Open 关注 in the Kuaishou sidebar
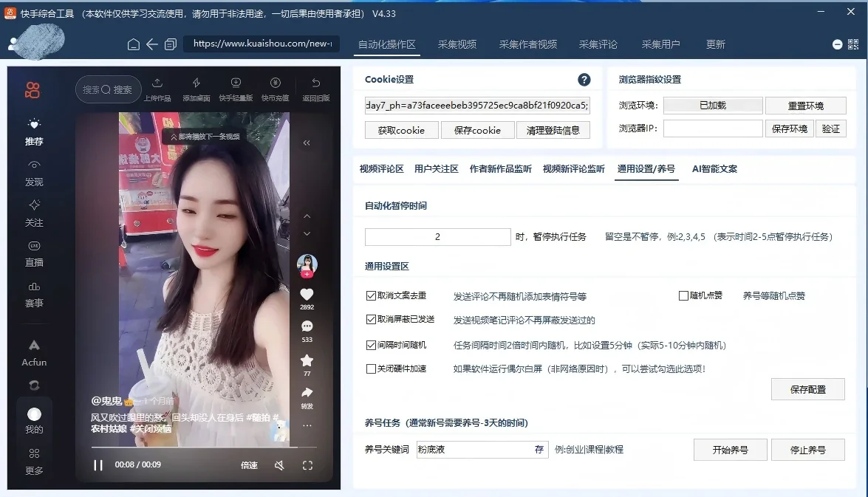This screenshot has height=497, width=868. tap(34, 213)
